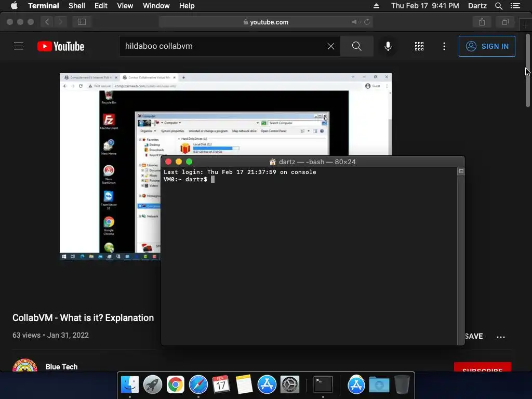The height and width of the screenshot is (399, 532).
Task: Click the Terminal command prompt line
Action: coord(189,179)
